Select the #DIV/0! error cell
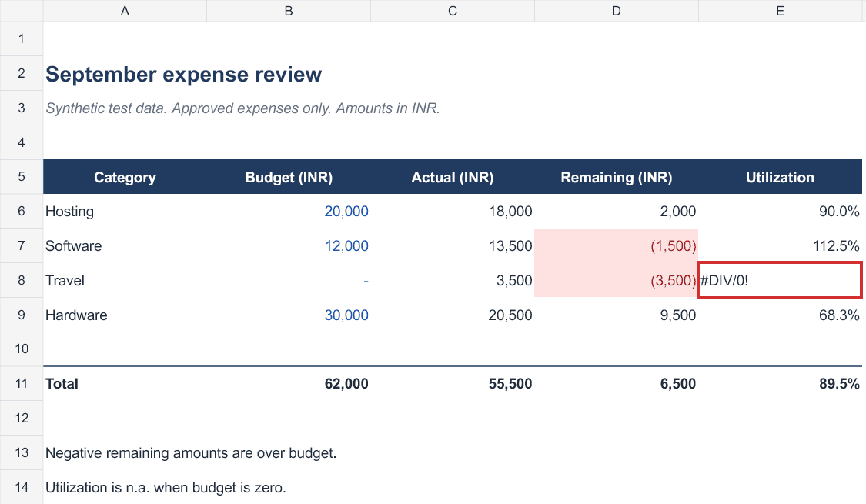Screen dimensions: 866x504 pyautogui.click(x=780, y=280)
